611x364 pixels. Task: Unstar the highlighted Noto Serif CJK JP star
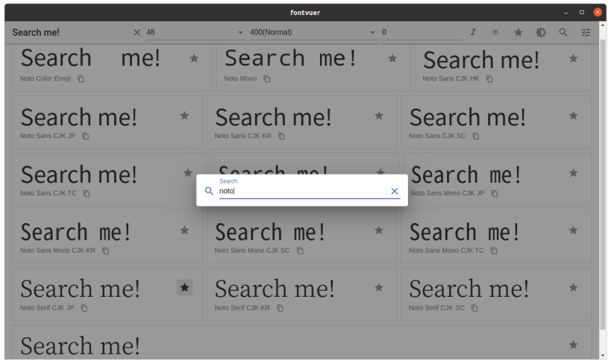pyautogui.click(x=185, y=288)
